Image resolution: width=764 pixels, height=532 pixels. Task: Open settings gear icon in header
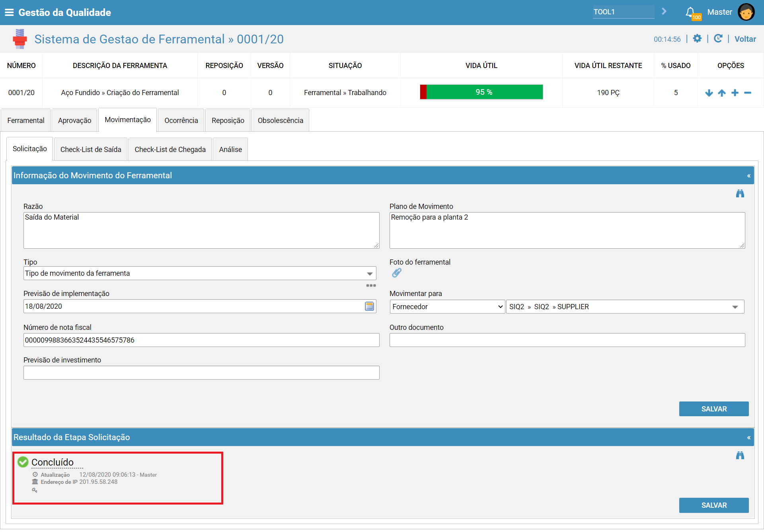[x=697, y=39]
